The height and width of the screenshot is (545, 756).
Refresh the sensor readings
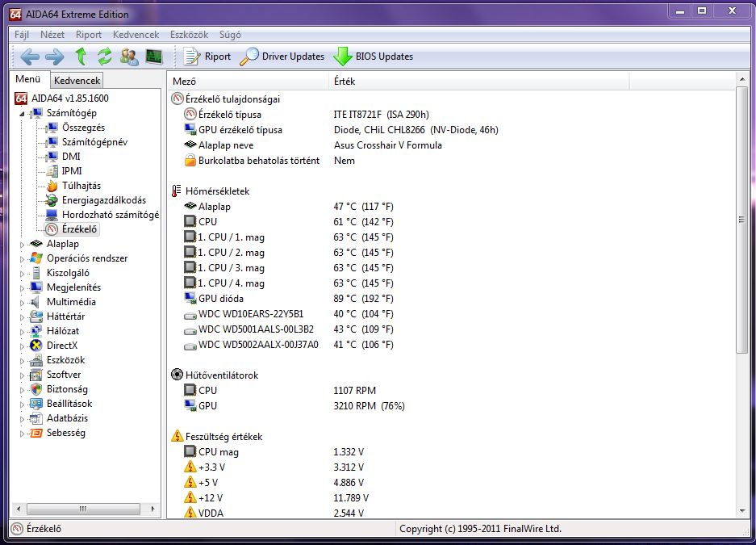(105, 57)
